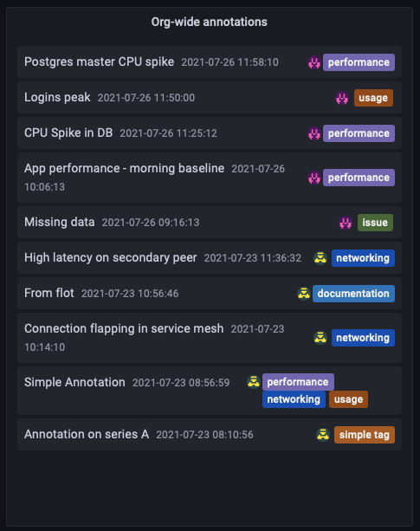Click the pink avatar beside Logins peak
The width and height of the screenshot is (420, 531).
[342, 98]
